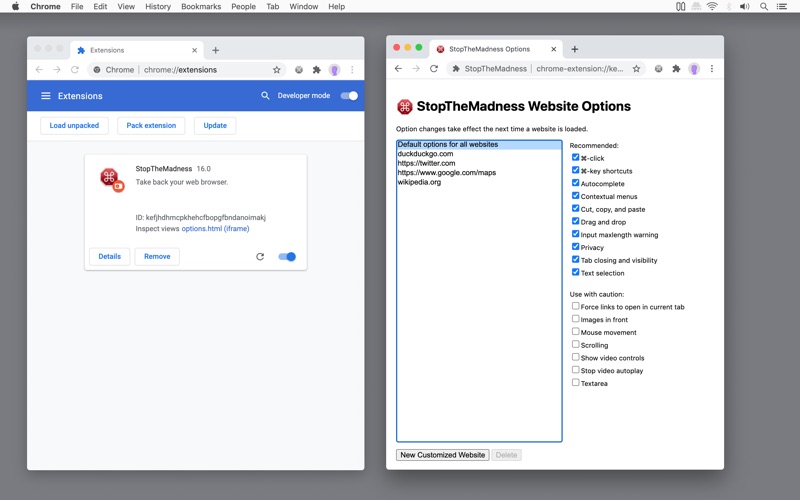Image resolution: width=800 pixels, height=500 pixels.
Task: Uncheck the ⌘-key shortcuts option
Action: 576,170
